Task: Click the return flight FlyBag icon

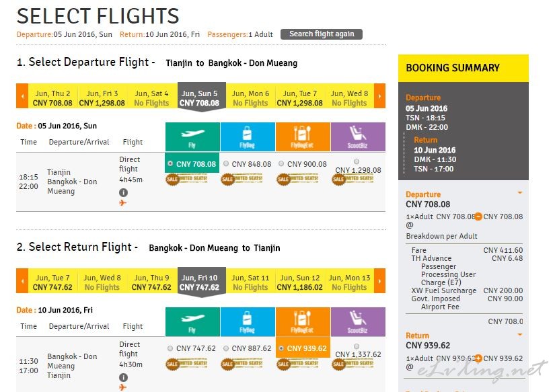Action: (x=248, y=321)
